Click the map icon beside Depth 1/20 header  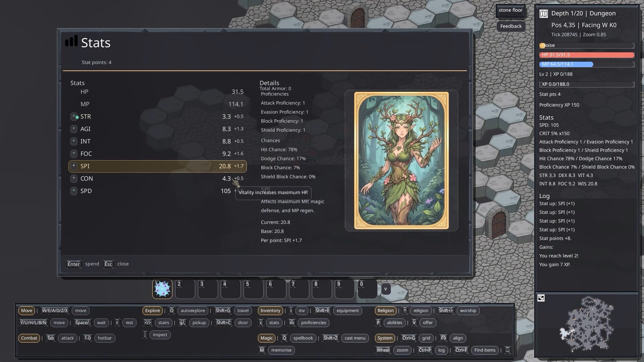(x=543, y=13)
